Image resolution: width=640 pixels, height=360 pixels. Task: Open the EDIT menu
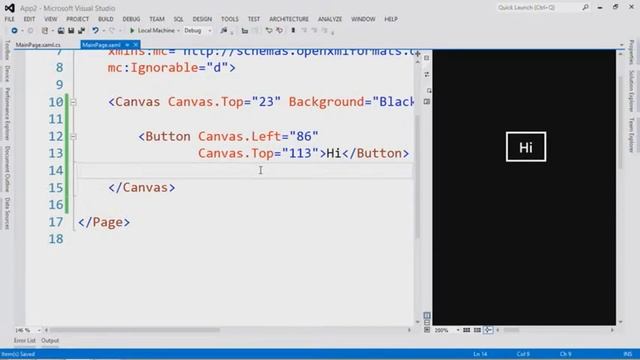pyautogui.click(x=29, y=19)
